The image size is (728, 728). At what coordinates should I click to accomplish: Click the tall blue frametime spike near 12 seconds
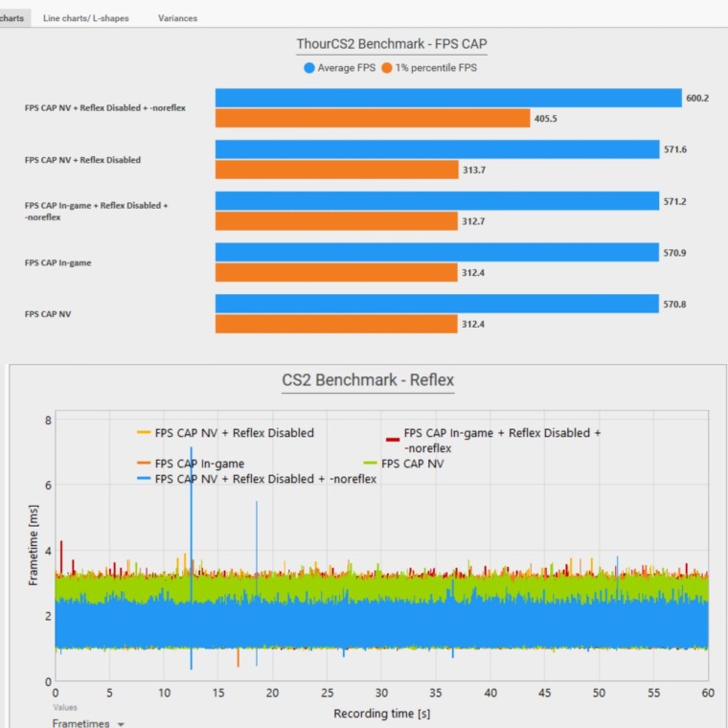(191, 557)
